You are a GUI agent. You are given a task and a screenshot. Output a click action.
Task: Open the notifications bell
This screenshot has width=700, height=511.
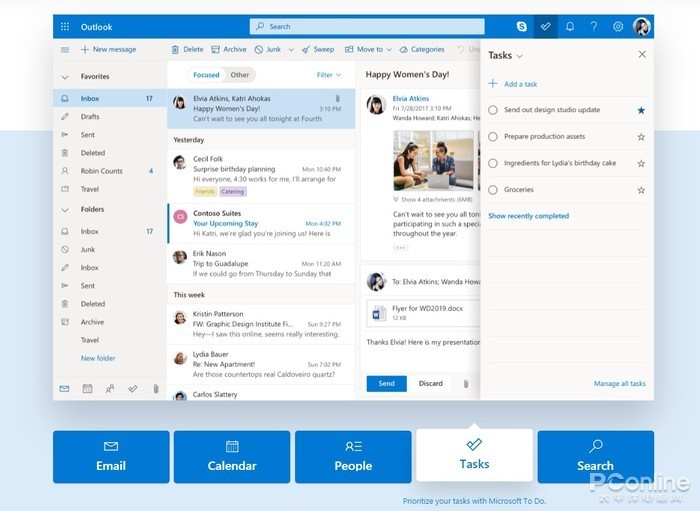(x=570, y=26)
